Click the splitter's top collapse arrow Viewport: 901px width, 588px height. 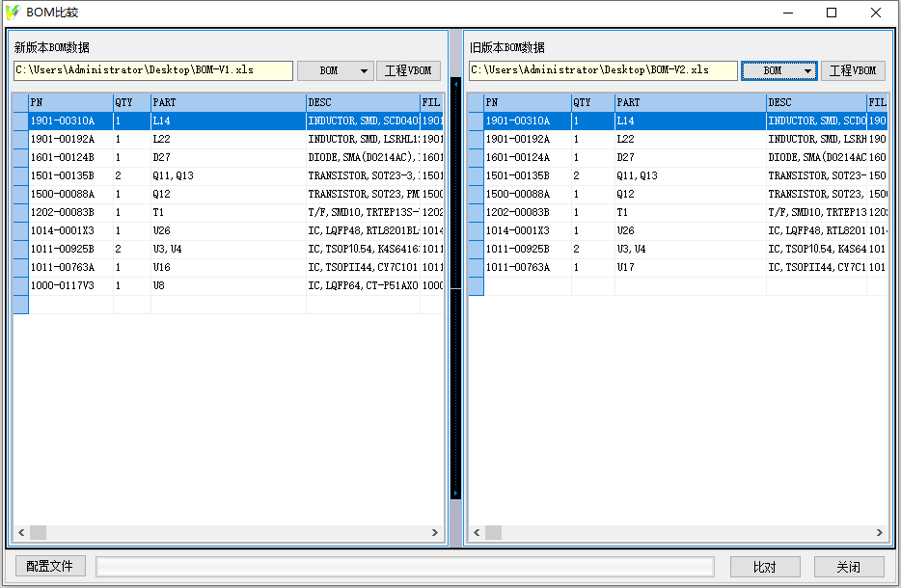455,84
